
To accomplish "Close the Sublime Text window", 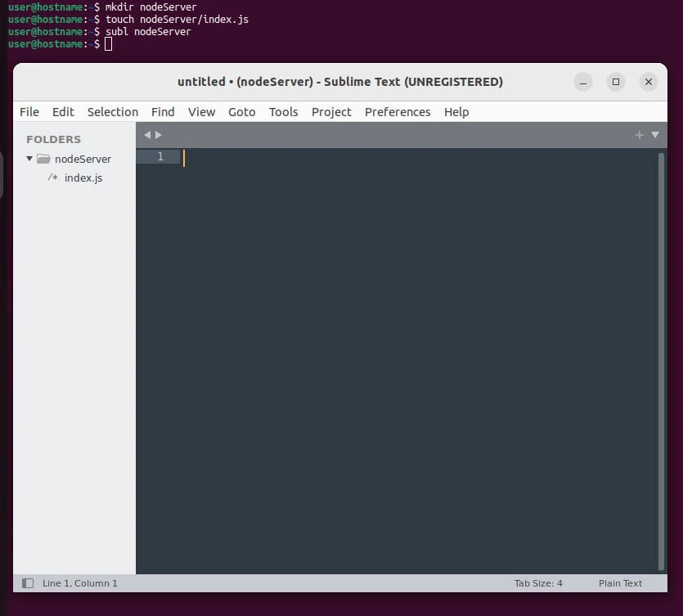I will [649, 82].
